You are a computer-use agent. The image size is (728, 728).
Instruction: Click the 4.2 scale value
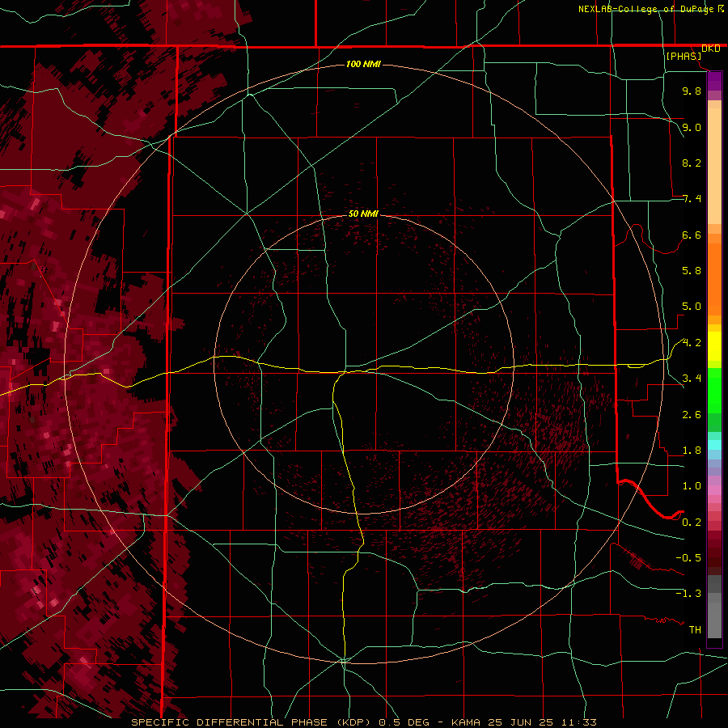(x=692, y=343)
